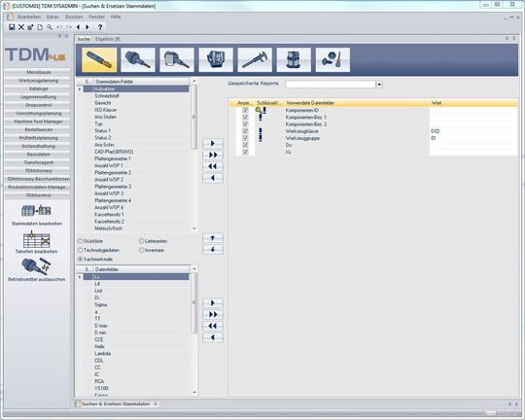Click the previous record arrow in toolbar

[x=78, y=27]
